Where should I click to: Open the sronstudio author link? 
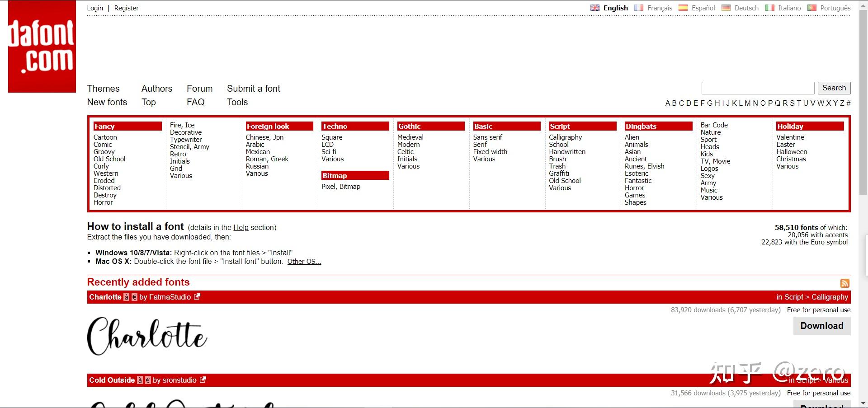click(179, 380)
